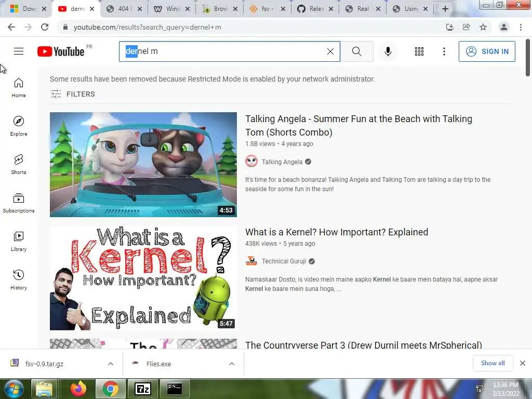Open the Flies.exe downloaded file

(x=158, y=364)
